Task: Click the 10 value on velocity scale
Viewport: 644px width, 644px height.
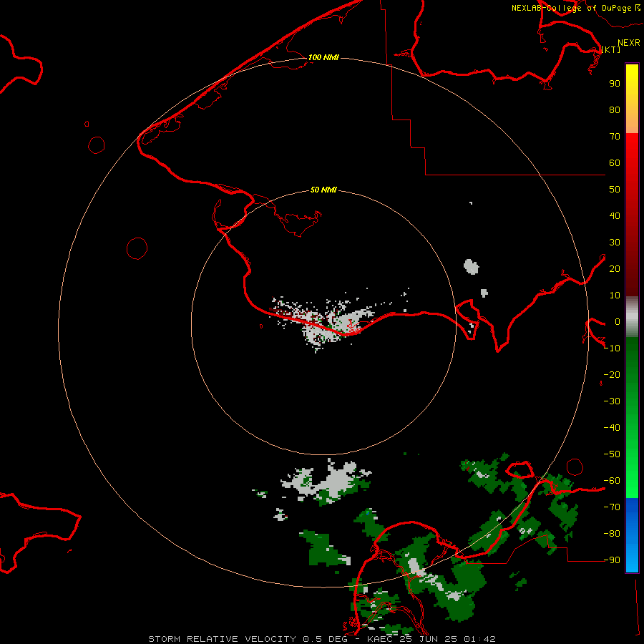Action: pos(615,296)
